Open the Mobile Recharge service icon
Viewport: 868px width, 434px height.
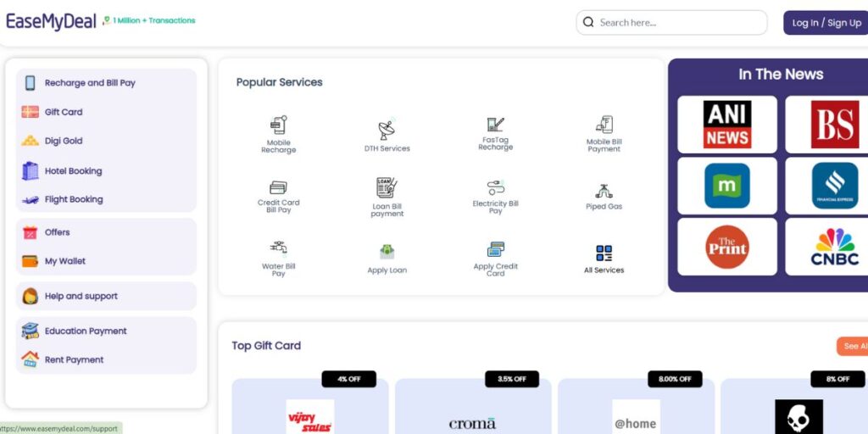click(x=278, y=125)
